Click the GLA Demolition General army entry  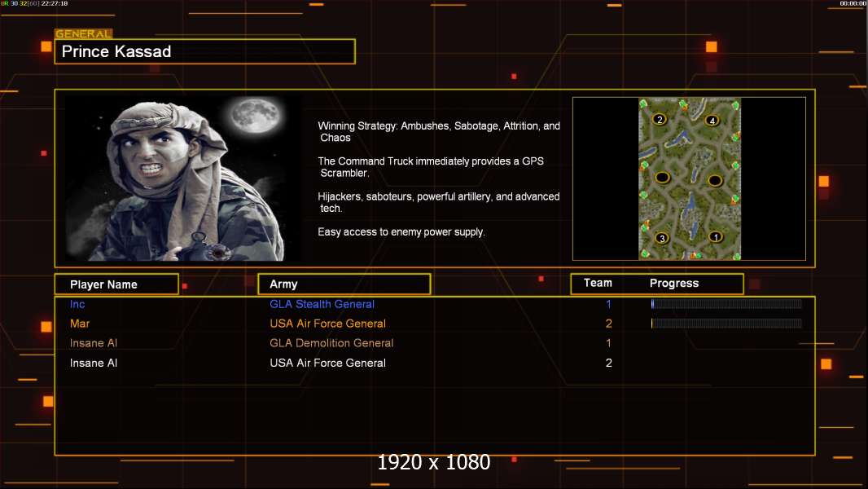[331, 343]
